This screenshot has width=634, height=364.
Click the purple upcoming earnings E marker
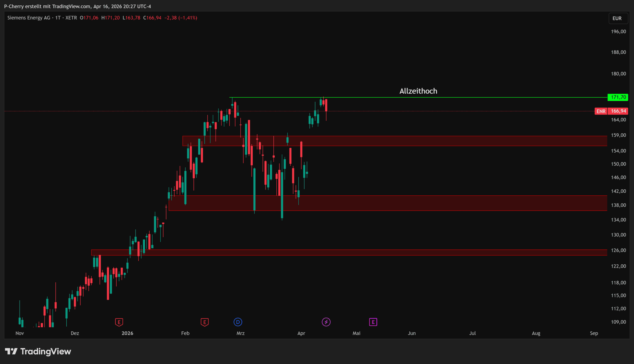pyautogui.click(x=373, y=322)
